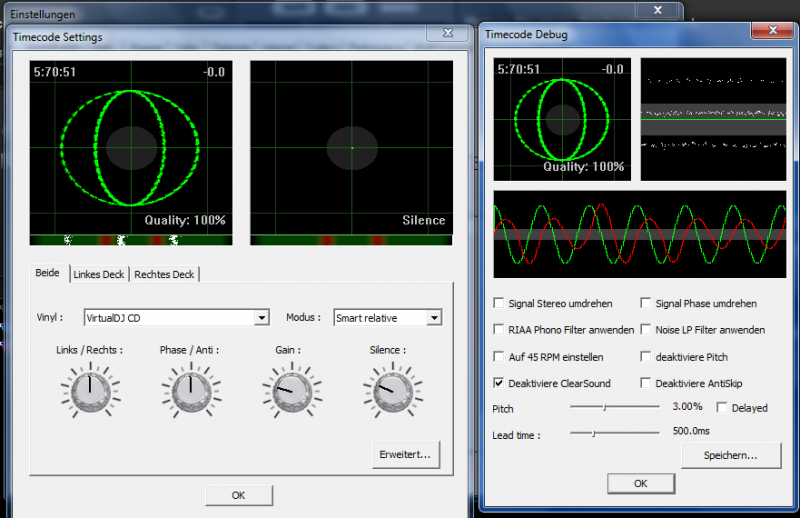The width and height of the screenshot is (800, 518).
Task: Click the Links / Rechts knob
Action: coord(91,391)
